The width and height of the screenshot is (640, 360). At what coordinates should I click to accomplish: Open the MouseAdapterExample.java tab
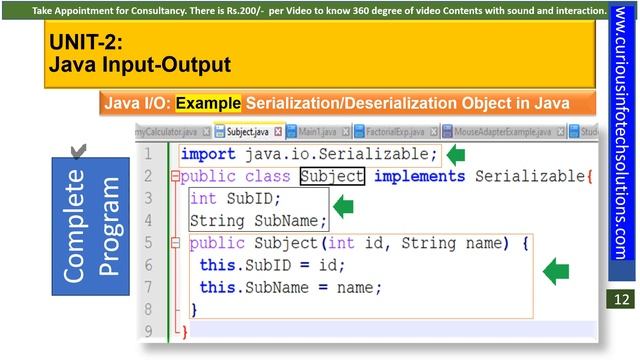502,132
